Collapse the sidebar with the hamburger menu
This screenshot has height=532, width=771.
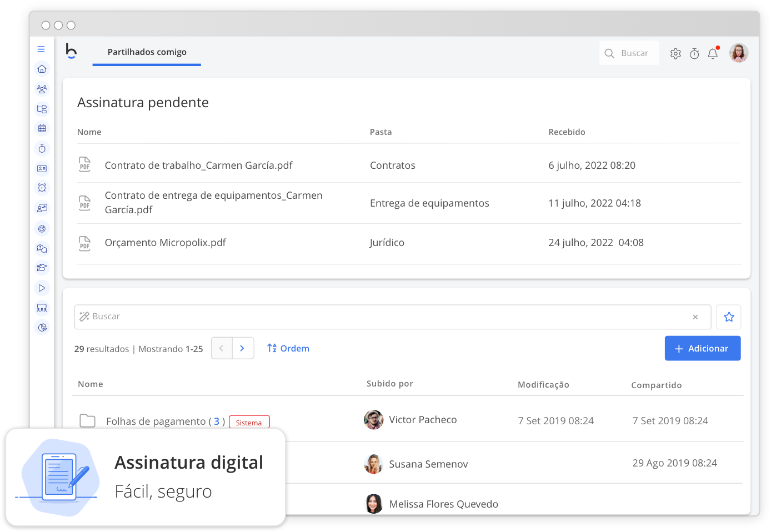coord(41,49)
